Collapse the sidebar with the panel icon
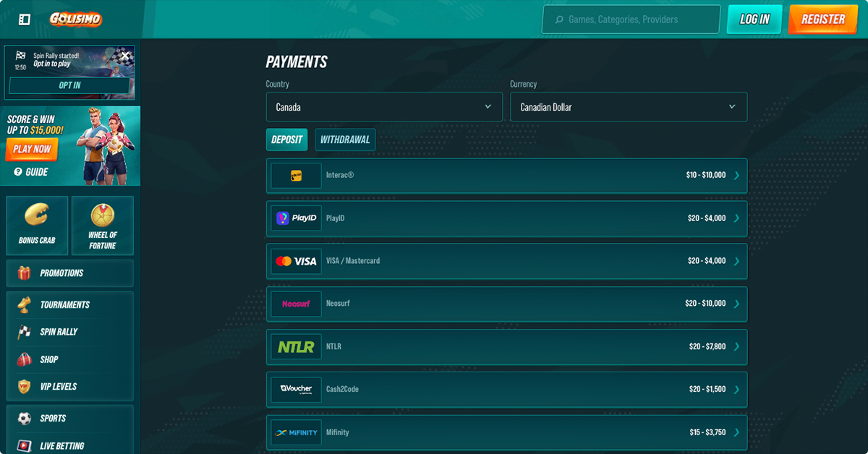Image resolution: width=868 pixels, height=454 pixels. pos(25,20)
